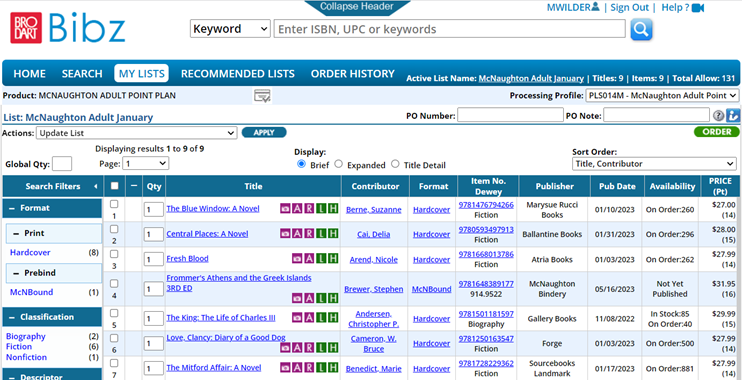This screenshot has height=380, width=742.
Task: Collapse the Prebind filter subsection
Action: click(16, 273)
